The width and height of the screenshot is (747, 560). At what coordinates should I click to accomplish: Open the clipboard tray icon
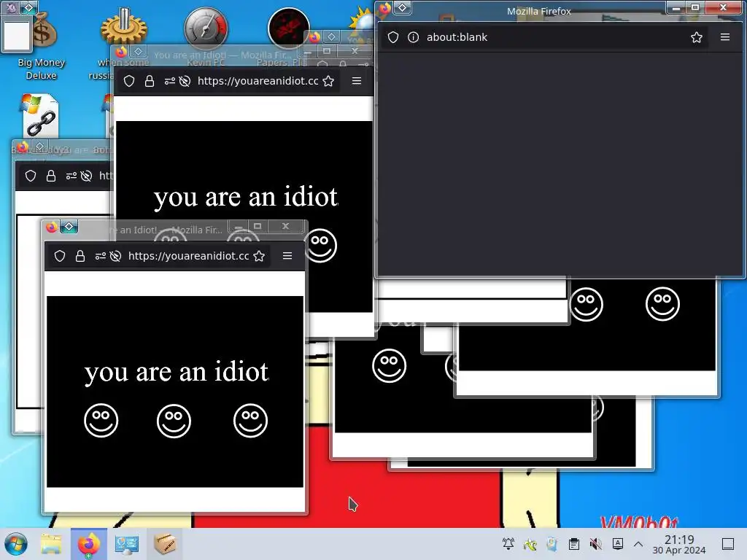pos(574,544)
